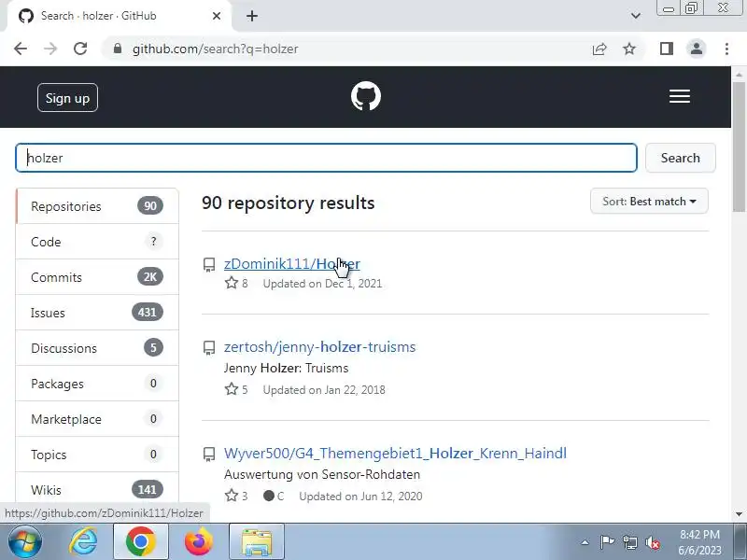Click the C language indicator dot
This screenshot has width=747, height=560.
point(269,496)
